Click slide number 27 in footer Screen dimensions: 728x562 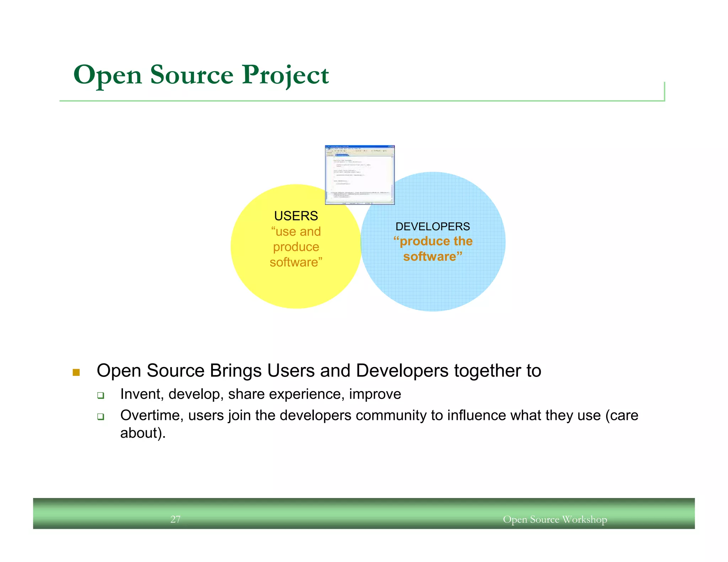coord(176,519)
